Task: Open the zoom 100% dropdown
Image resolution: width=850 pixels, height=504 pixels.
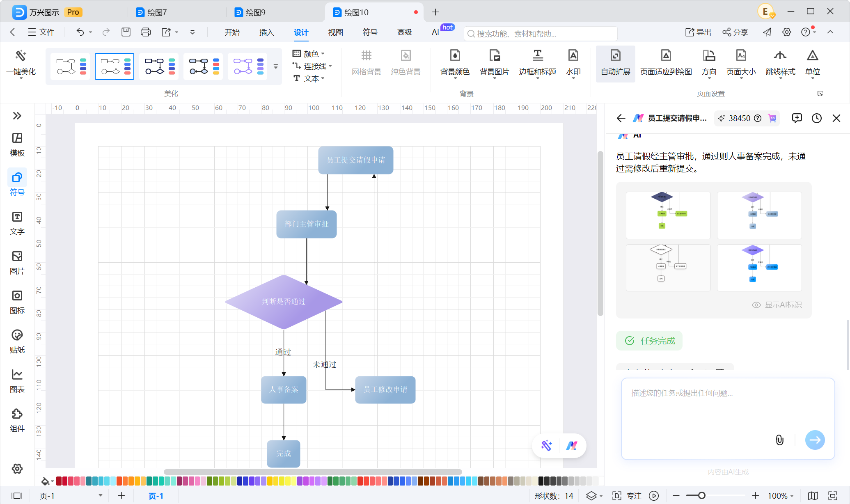Action: [x=781, y=496]
